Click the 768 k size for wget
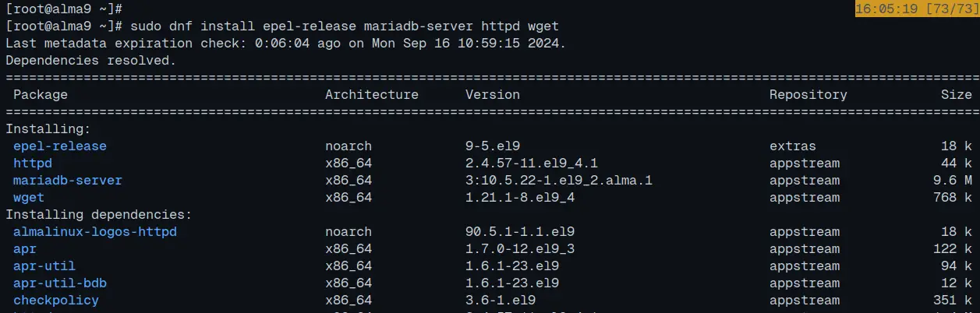Screen dimensions: 980x313 tap(952, 198)
